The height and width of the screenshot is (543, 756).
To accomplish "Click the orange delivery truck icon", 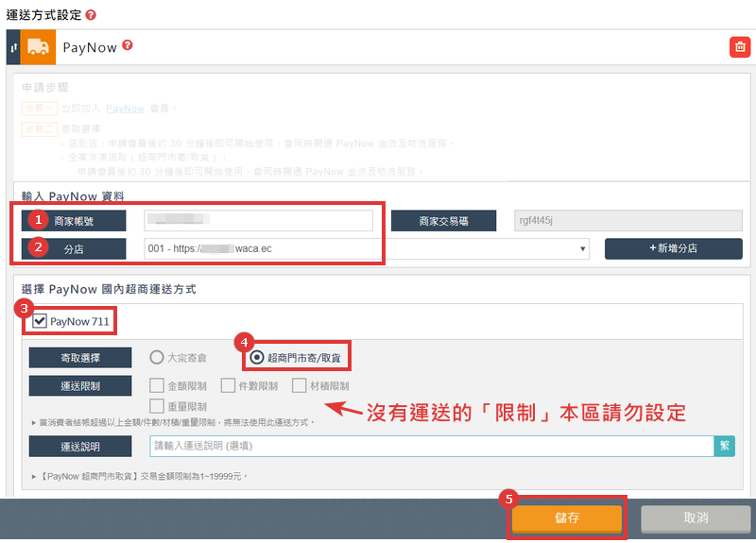I will tap(38, 47).
